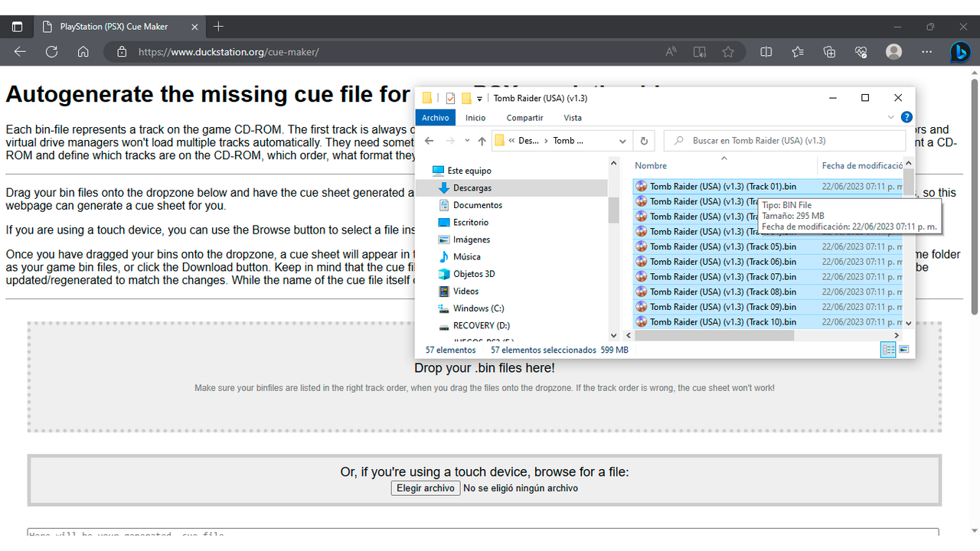
Task: Open a new browser tab
Action: point(218,27)
